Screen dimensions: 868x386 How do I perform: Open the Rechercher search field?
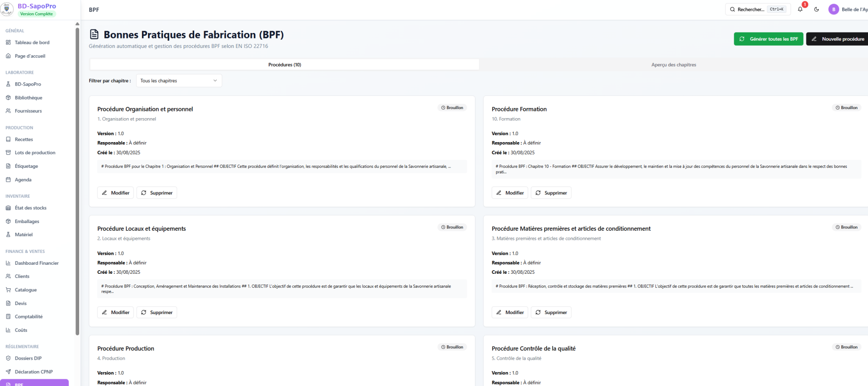758,10
